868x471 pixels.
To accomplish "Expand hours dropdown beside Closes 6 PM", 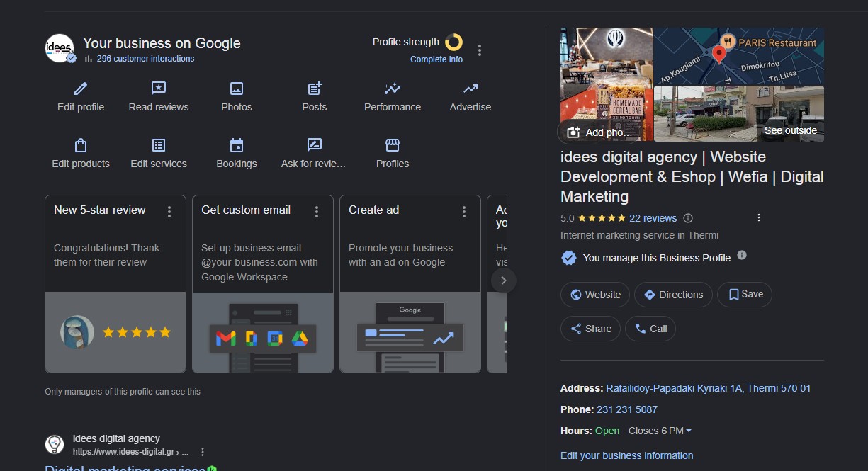I will click(689, 431).
